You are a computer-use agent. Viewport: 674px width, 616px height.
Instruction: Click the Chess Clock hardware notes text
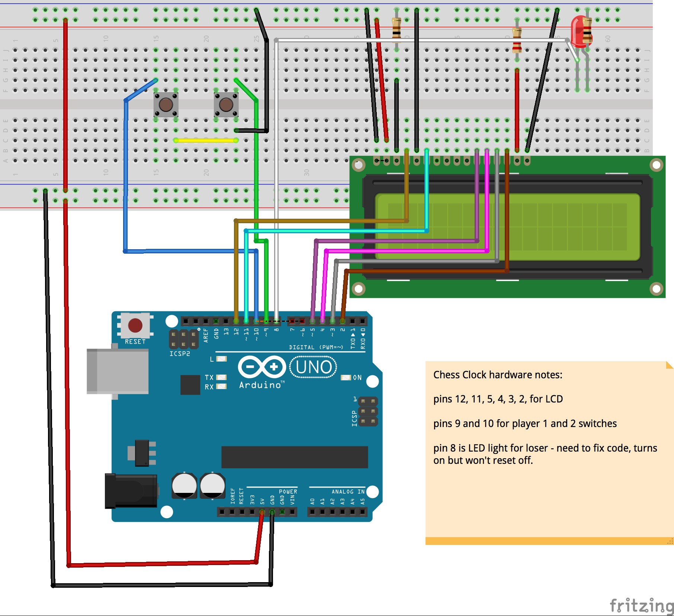click(498, 375)
